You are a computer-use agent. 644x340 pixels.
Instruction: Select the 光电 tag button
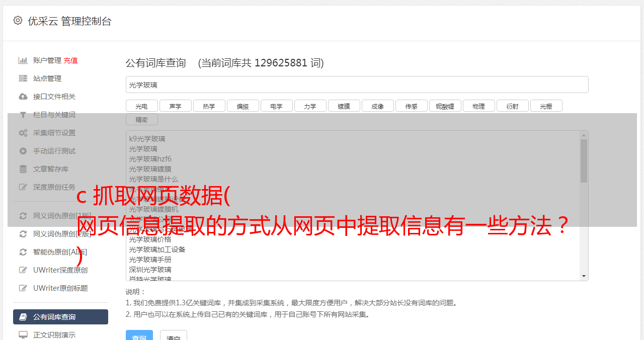click(141, 106)
